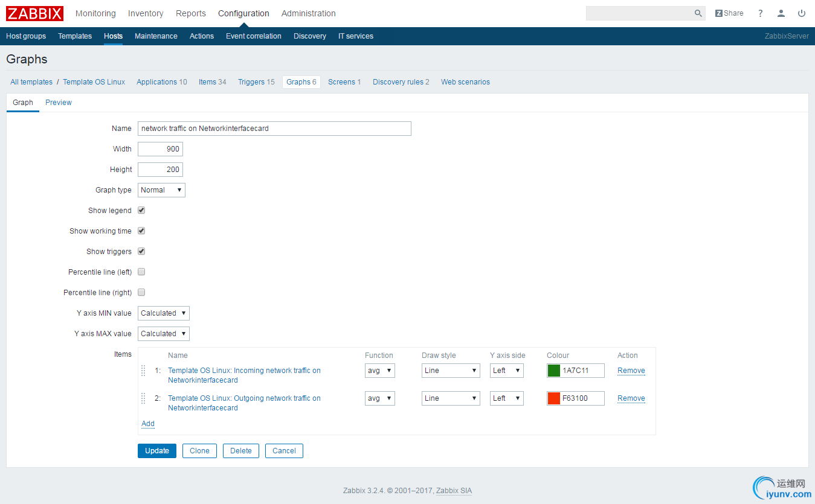815x504 pixels.
Task: Grab the drag handle of item 1
Action: click(x=143, y=371)
